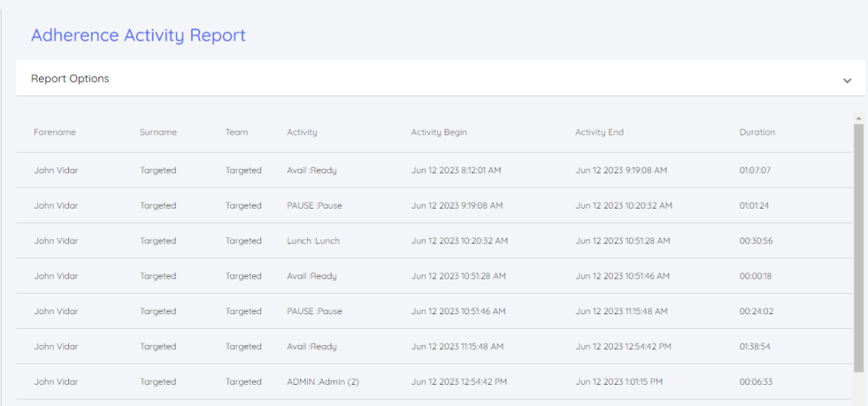Image resolution: width=868 pixels, height=406 pixels.
Task: Sort by Activity End column header
Action: (599, 132)
